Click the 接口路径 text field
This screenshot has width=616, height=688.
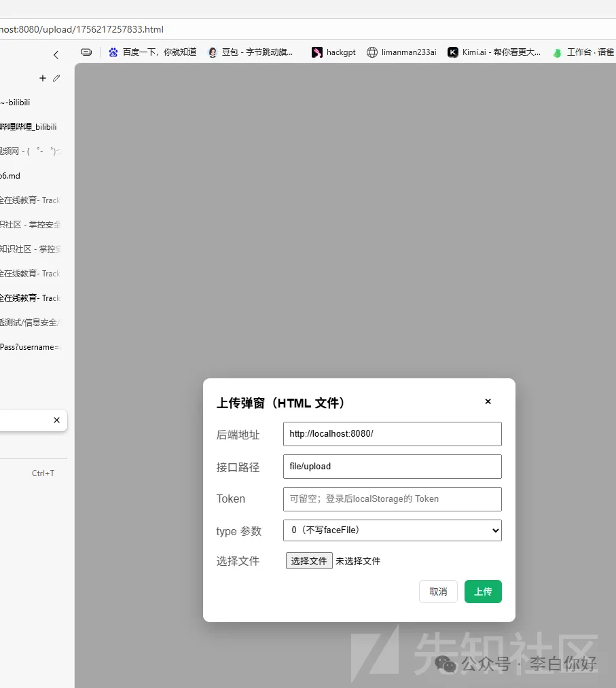(x=392, y=467)
